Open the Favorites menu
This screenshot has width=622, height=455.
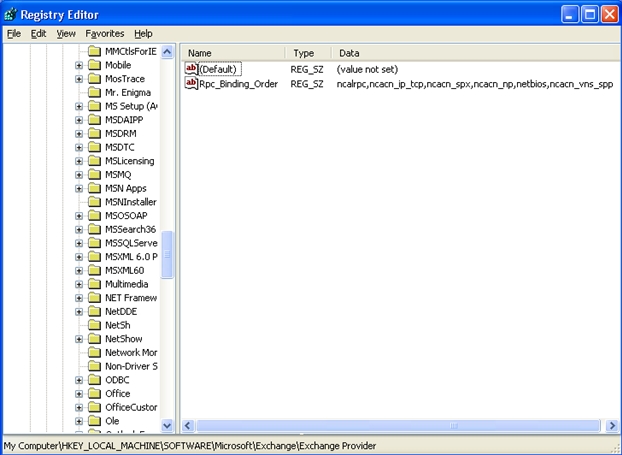[x=105, y=34]
